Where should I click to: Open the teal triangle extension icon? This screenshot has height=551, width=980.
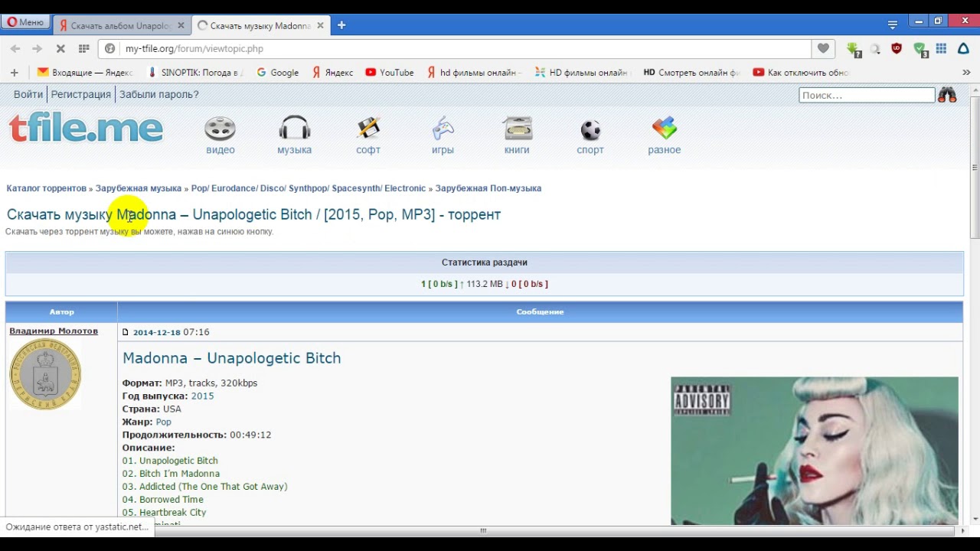click(963, 48)
